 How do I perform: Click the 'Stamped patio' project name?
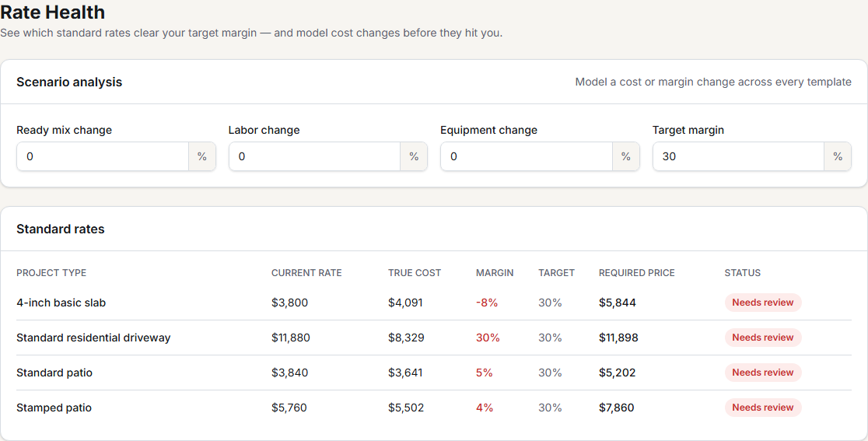pyautogui.click(x=54, y=408)
